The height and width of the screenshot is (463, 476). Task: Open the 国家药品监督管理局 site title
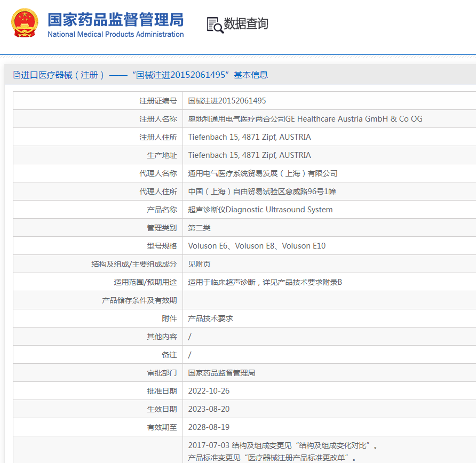[116, 20]
